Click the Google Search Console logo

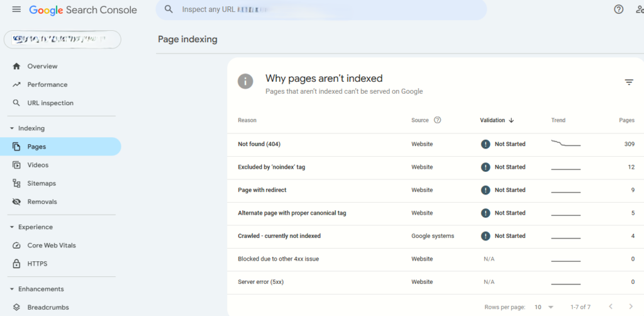(83, 10)
